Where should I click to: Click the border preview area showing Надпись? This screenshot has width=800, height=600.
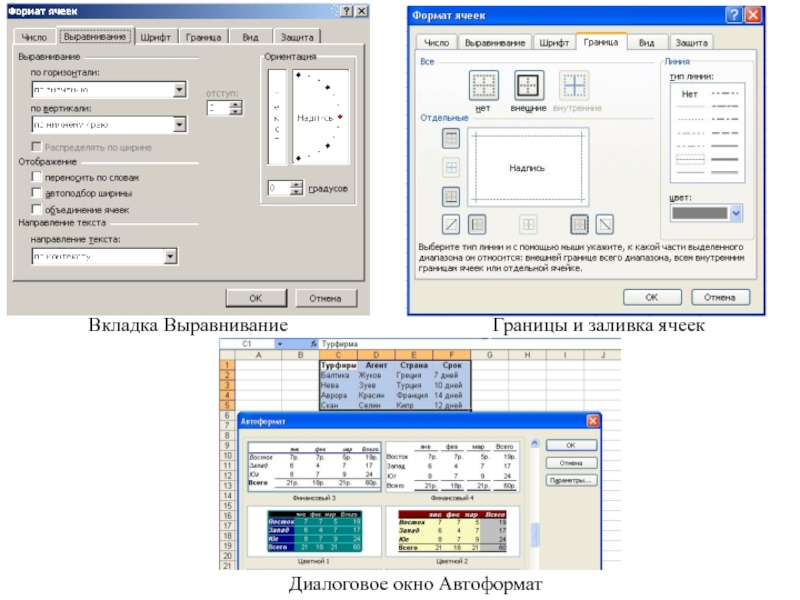point(528,167)
